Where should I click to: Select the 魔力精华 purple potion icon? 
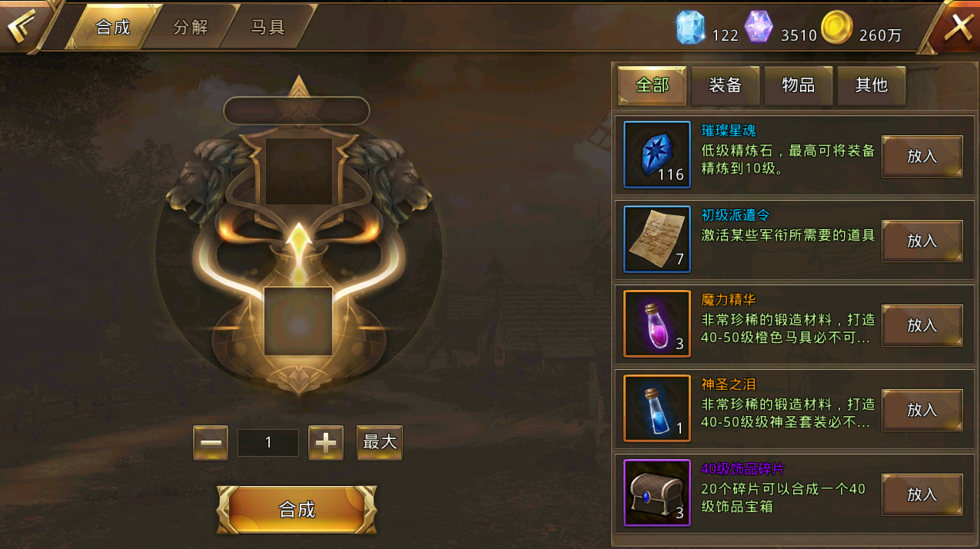click(x=657, y=324)
